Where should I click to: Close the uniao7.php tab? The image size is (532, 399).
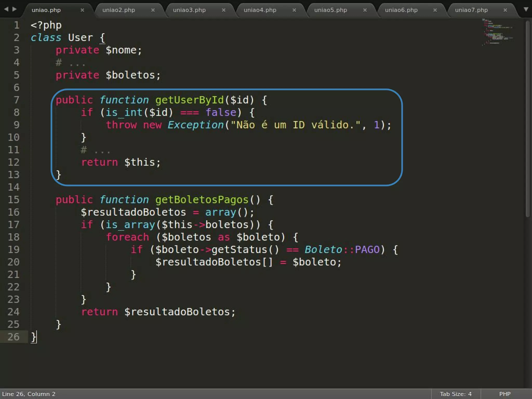click(x=505, y=10)
